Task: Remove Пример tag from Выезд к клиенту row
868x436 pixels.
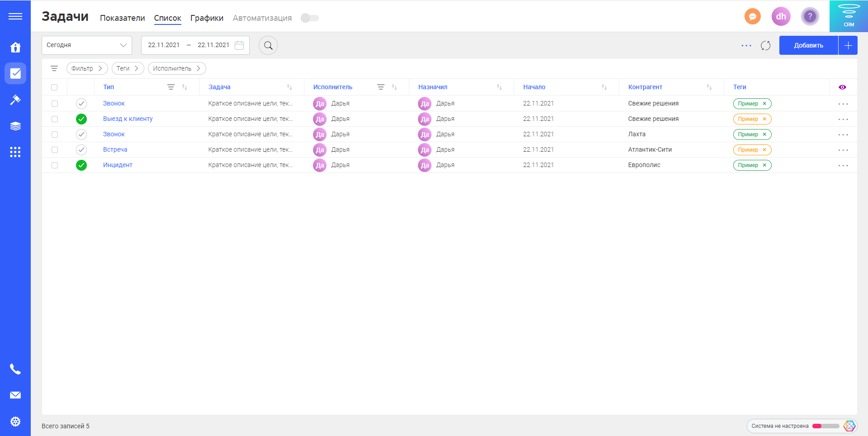Action: pos(764,119)
